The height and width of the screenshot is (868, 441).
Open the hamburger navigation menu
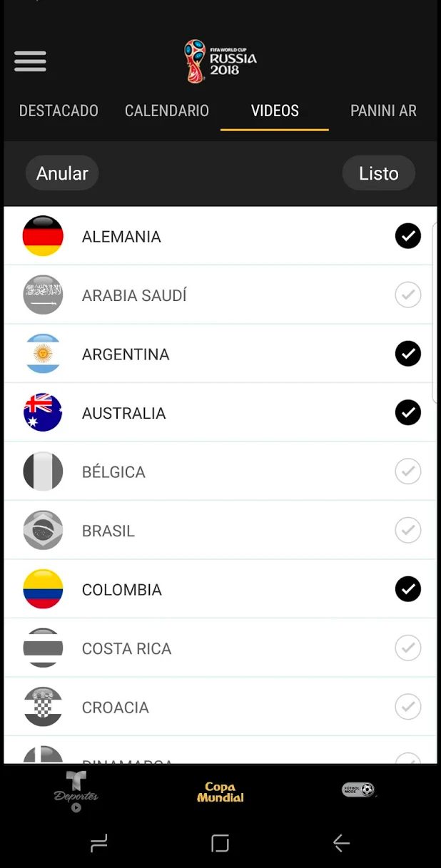point(30,61)
